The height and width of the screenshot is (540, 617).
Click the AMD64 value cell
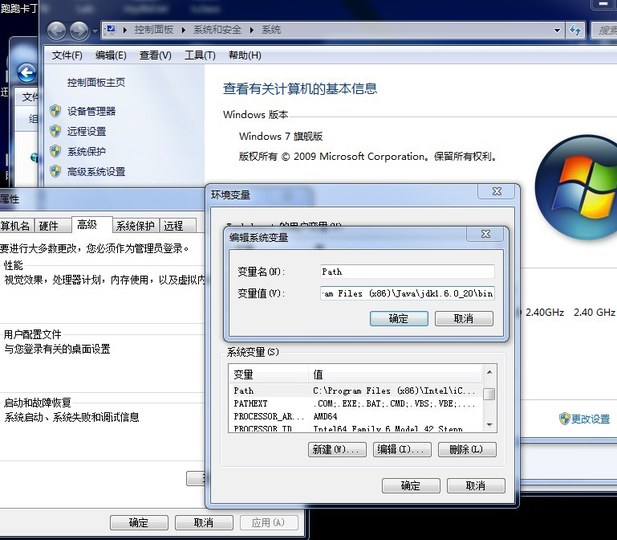[325, 416]
